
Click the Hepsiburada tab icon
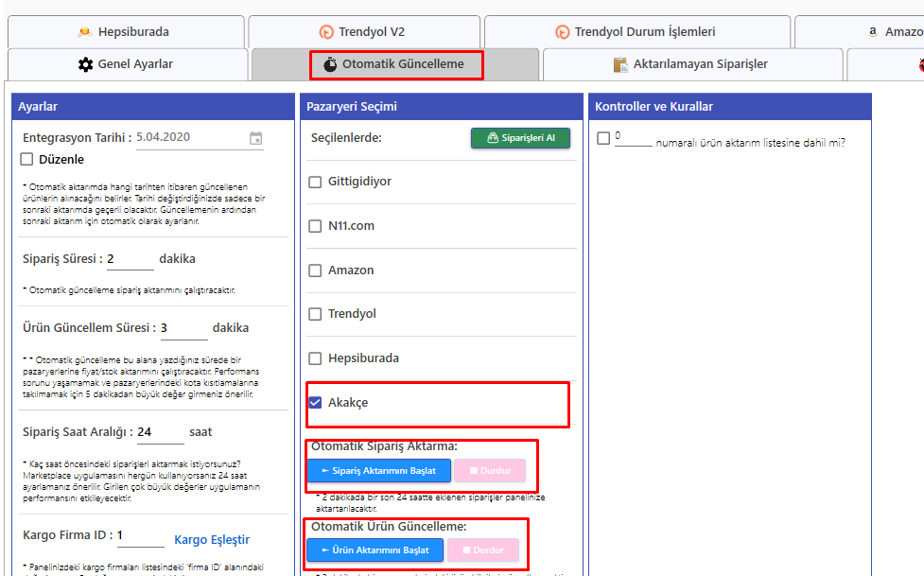(85, 32)
